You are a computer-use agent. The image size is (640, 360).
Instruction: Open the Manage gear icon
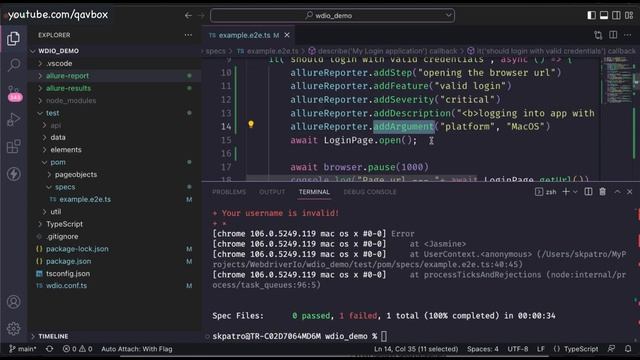[13, 328]
